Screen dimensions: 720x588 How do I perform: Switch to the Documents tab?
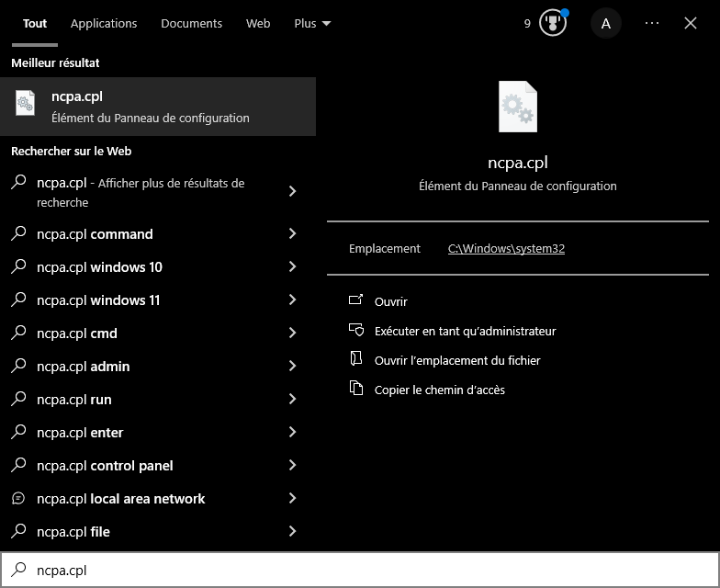tap(191, 24)
